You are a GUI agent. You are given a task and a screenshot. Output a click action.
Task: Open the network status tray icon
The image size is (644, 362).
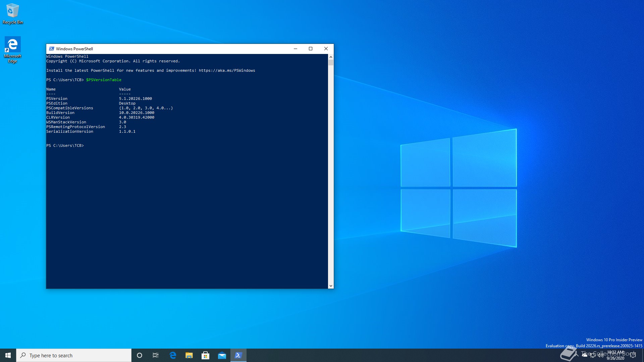593,355
